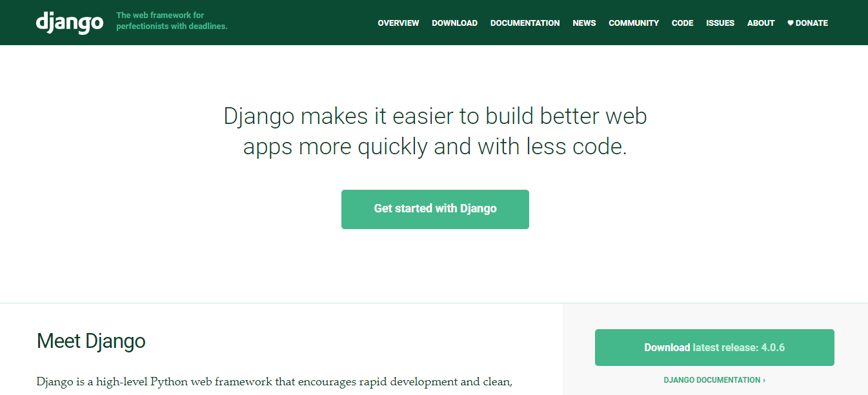Click the Donate heart link
The width and height of the screenshot is (868, 395).
807,23
